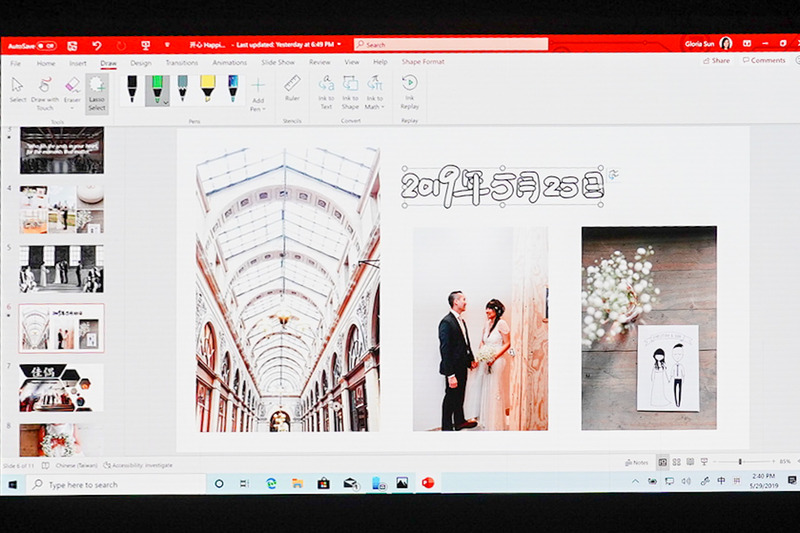The height and width of the screenshot is (533, 800).
Task: Click the 85% zoom level
Action: point(785,462)
